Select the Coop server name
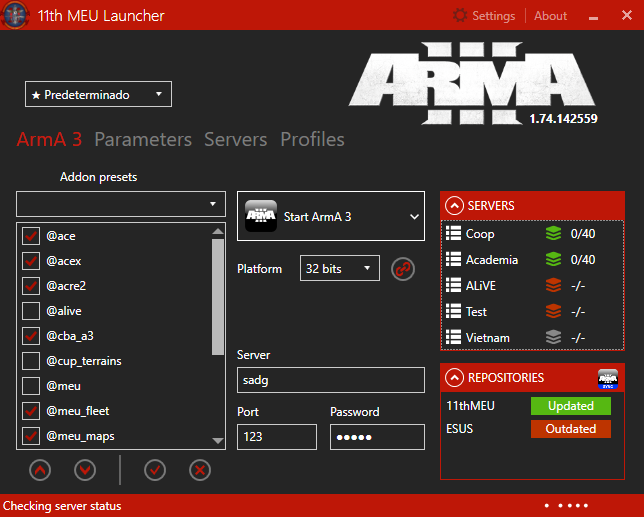Screen dimensions: 644x517 click(480, 234)
